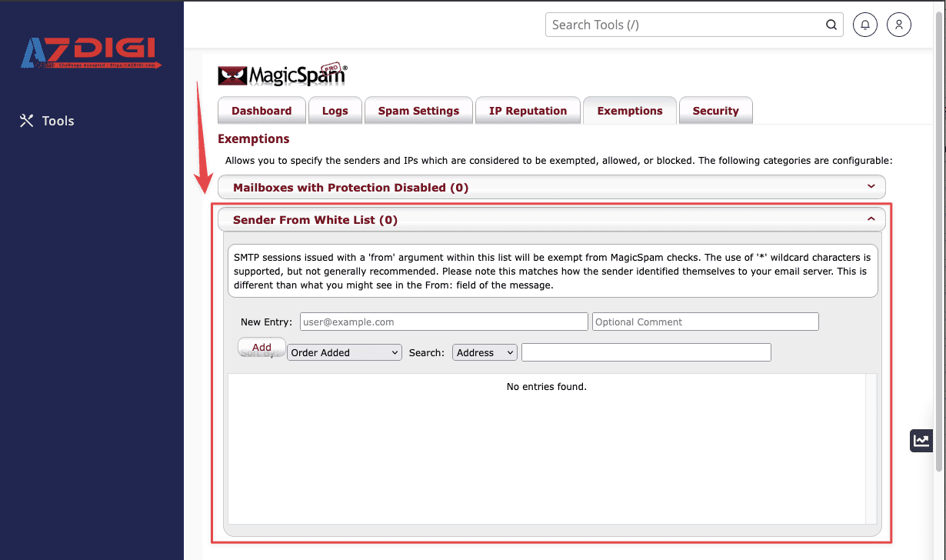Click the MagicSpam Pro logo

pos(281,75)
